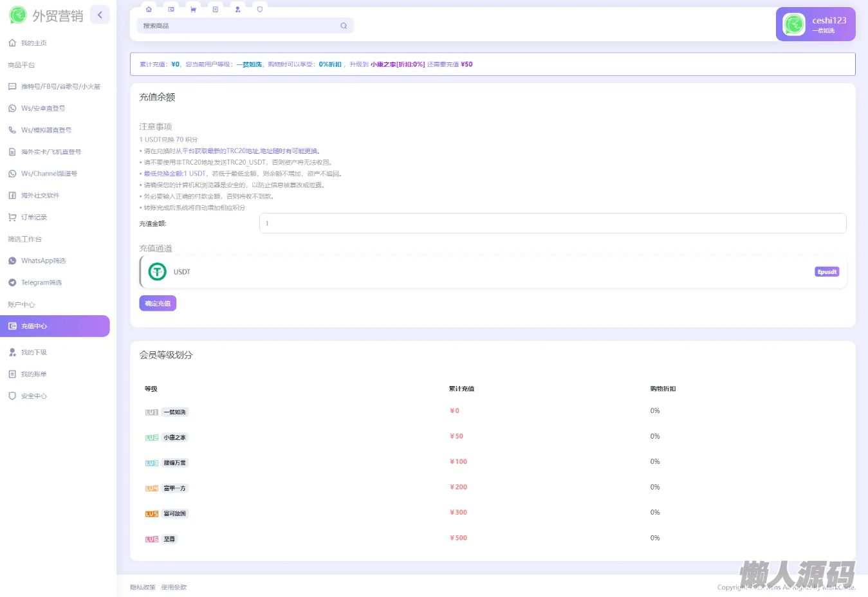Image resolution: width=868 pixels, height=597 pixels.
Task: Click the wallet icon in top toolbar
Action: pos(171,10)
